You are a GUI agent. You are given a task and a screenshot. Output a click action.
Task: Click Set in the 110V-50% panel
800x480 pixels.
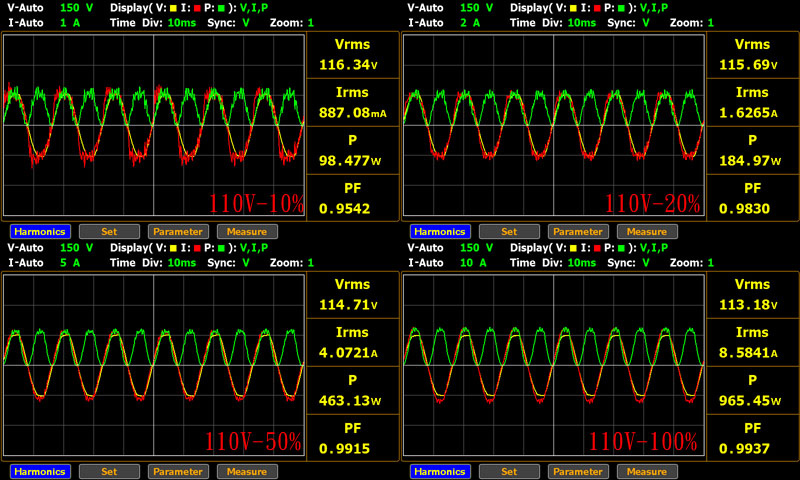109,471
